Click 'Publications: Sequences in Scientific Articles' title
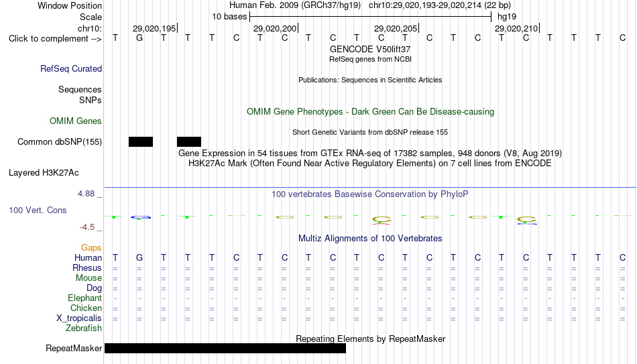The height and width of the screenshot is (364, 637). pyautogui.click(x=370, y=80)
